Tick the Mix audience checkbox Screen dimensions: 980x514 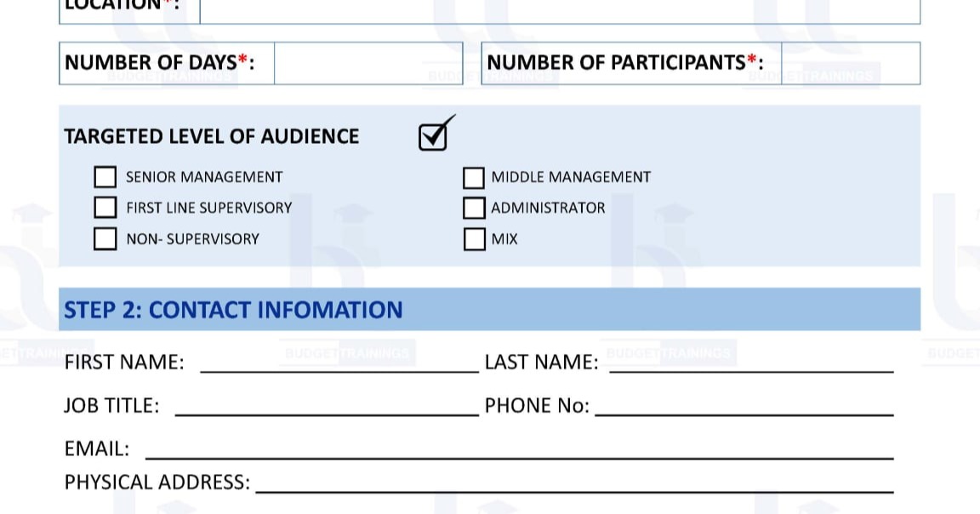coord(475,239)
